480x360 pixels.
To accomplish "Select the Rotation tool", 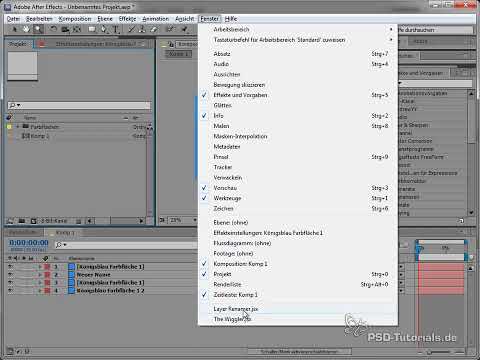I will 53,29.
